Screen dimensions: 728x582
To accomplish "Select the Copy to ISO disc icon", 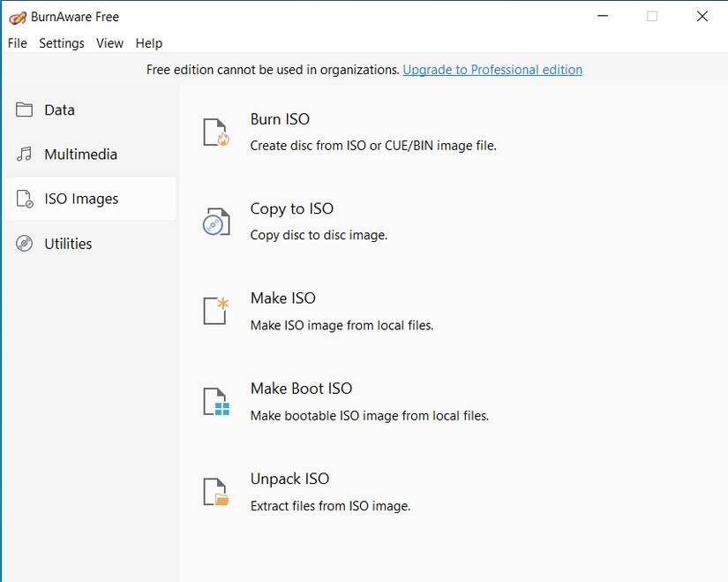I will [214, 220].
